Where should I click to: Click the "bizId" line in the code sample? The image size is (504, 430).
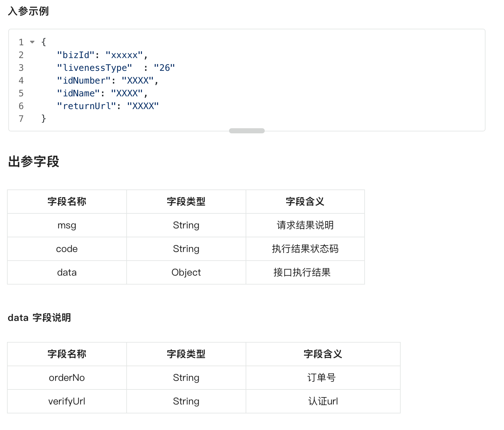(x=102, y=55)
